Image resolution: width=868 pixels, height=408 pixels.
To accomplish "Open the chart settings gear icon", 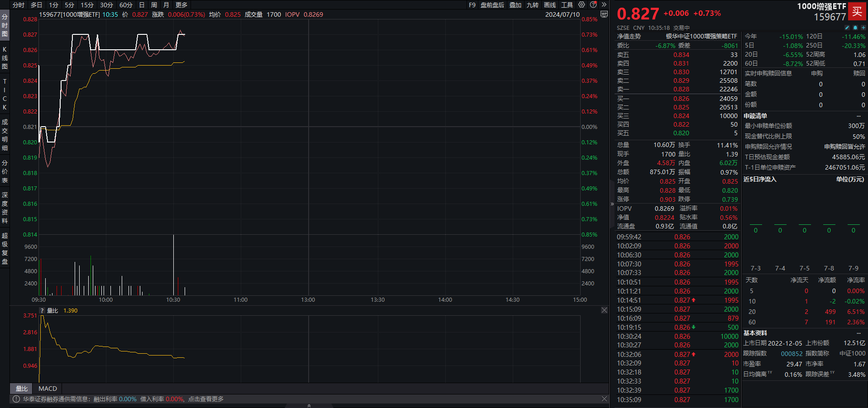I will [x=582, y=5].
